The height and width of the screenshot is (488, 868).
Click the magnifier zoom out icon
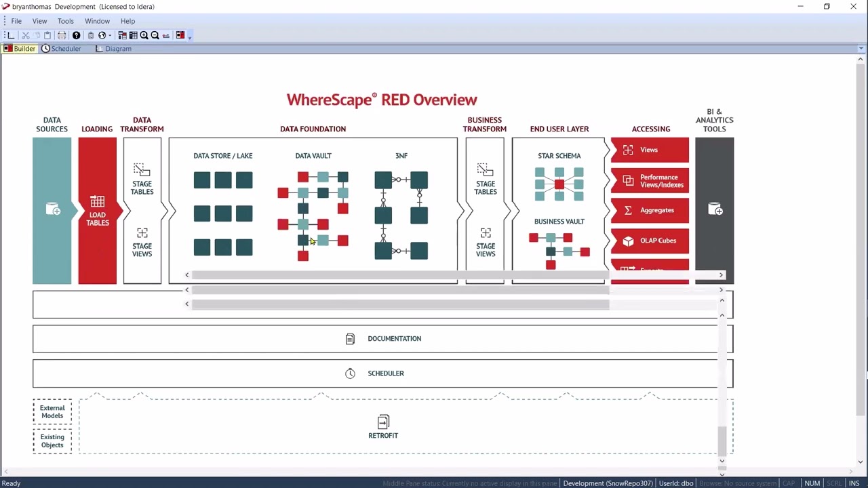click(x=155, y=35)
